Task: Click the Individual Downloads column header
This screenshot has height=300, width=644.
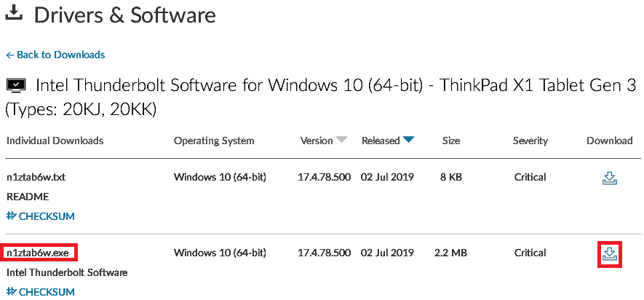Action: coord(55,141)
